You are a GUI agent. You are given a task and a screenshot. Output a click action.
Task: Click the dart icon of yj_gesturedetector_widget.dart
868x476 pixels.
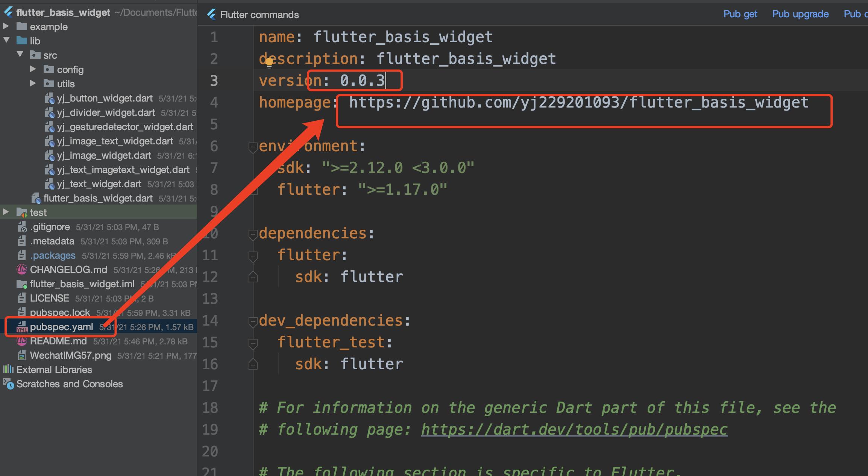tap(49, 127)
